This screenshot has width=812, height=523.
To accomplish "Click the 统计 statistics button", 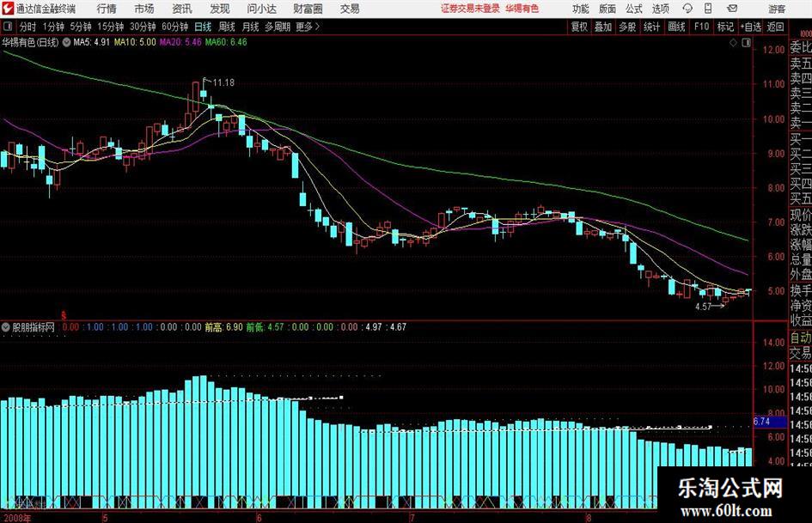I will tap(652, 27).
